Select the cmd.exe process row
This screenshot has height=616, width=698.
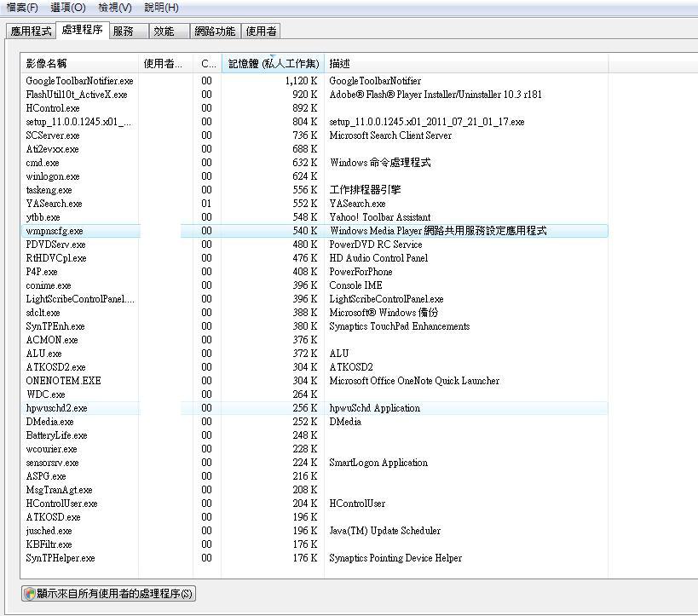pos(43,163)
